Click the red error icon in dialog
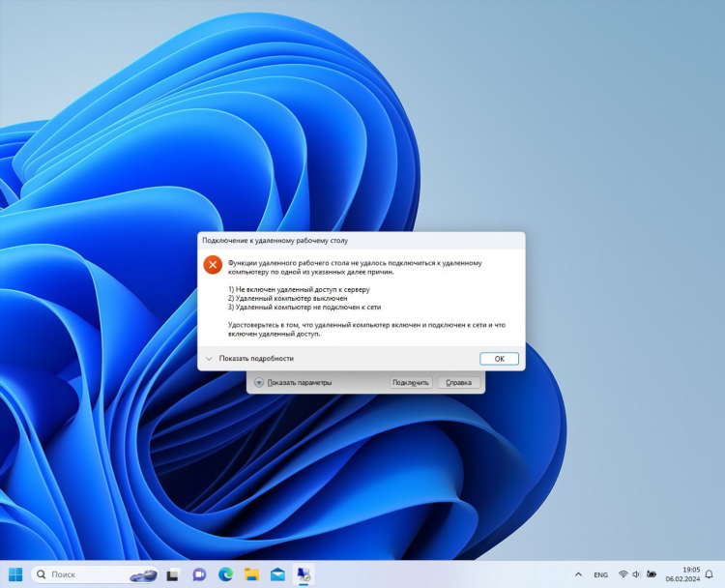The height and width of the screenshot is (588, 725). point(213,265)
